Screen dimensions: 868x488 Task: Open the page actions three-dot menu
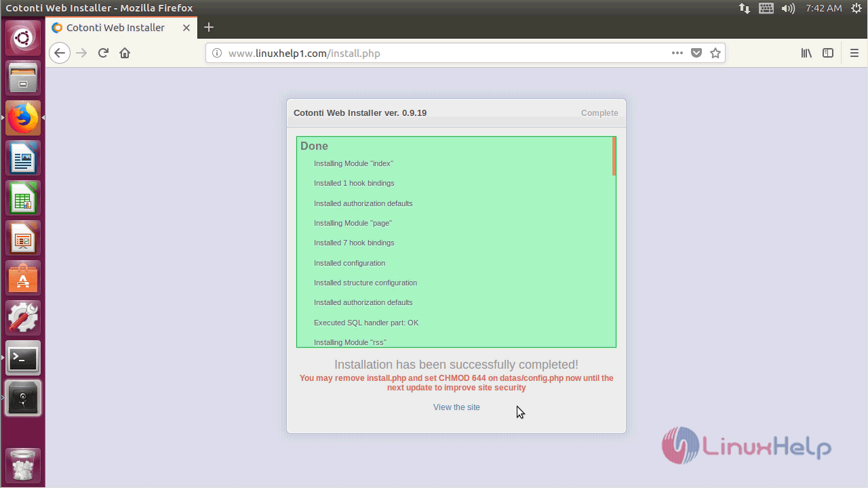pos(677,53)
